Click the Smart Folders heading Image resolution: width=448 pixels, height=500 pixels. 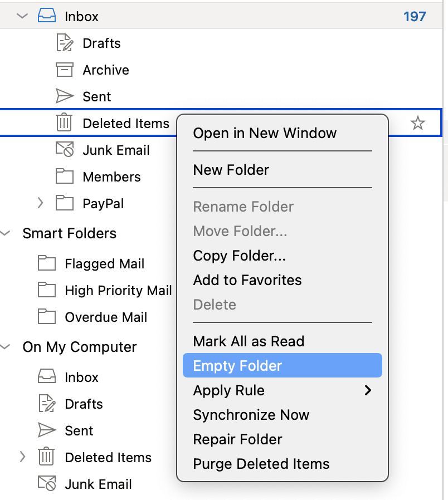(69, 233)
